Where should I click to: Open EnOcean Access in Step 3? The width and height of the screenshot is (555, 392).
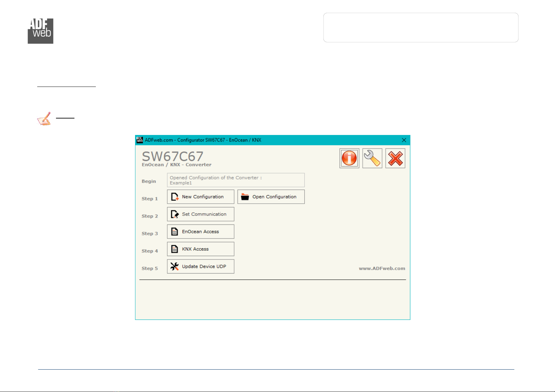(201, 231)
